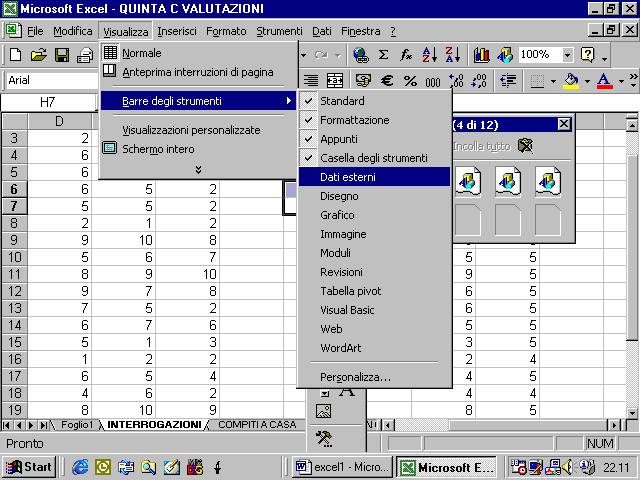Click the Currency style icon

(x=363, y=80)
